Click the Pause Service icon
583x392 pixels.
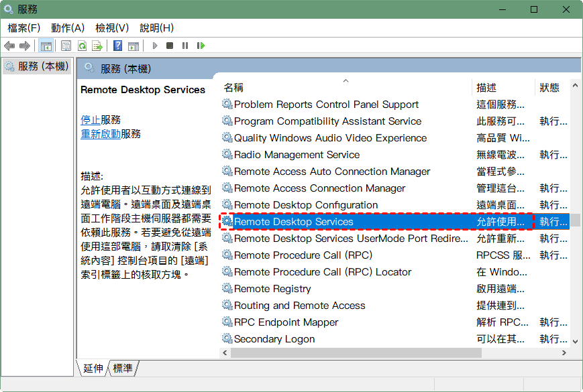[x=185, y=46]
